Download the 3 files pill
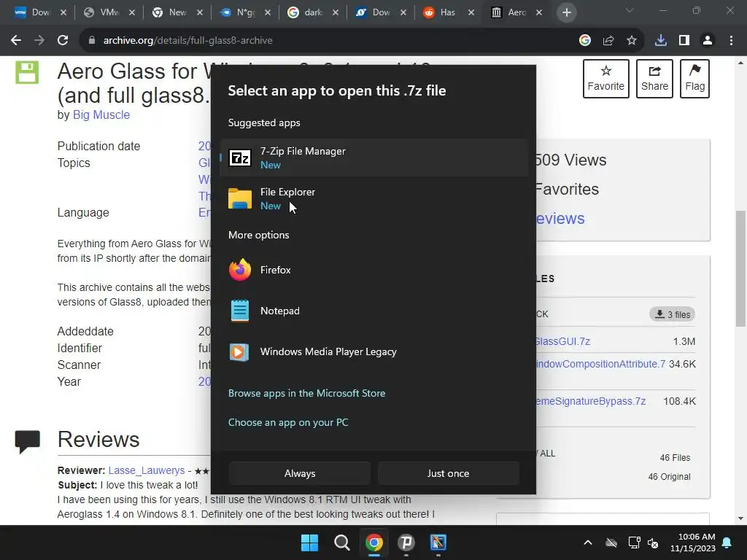The width and height of the screenshot is (747, 560). click(672, 314)
